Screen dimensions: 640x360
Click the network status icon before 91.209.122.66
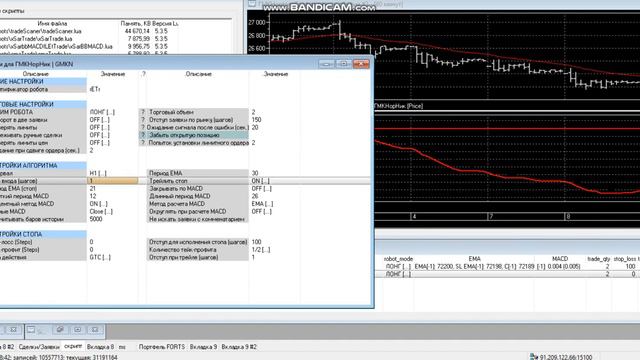point(533,357)
